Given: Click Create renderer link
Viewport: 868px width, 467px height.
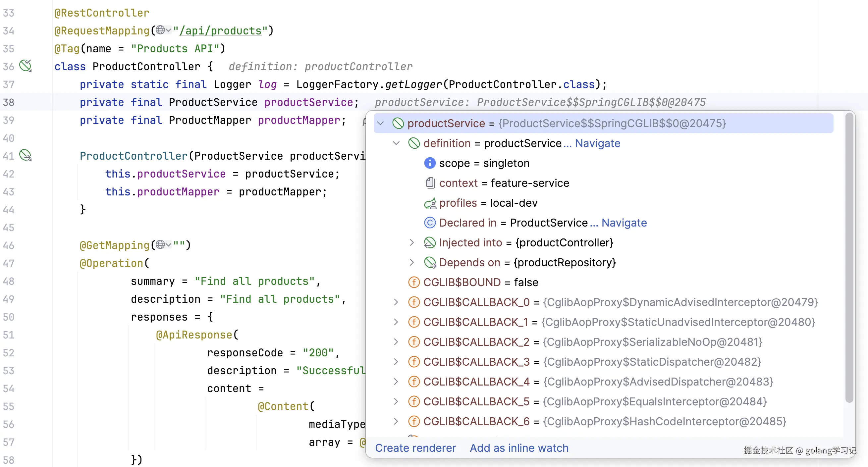Looking at the screenshot, I should 415,448.
